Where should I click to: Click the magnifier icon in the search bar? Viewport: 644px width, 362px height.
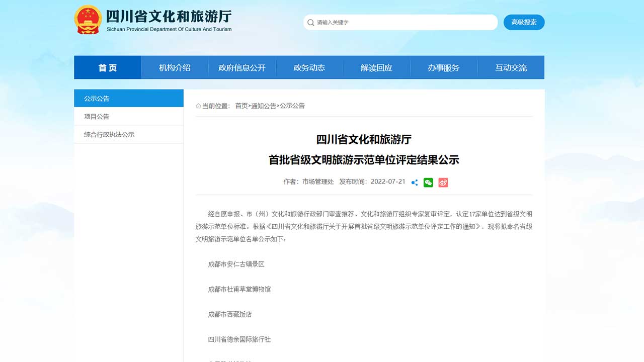[x=311, y=22]
